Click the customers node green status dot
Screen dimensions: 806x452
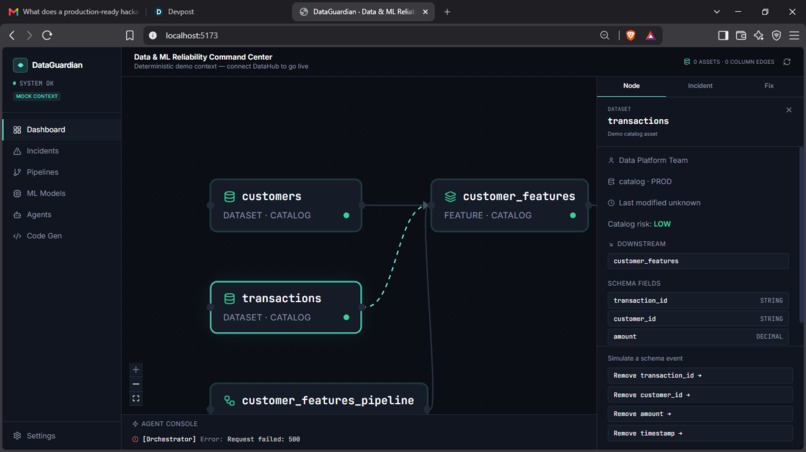point(346,215)
